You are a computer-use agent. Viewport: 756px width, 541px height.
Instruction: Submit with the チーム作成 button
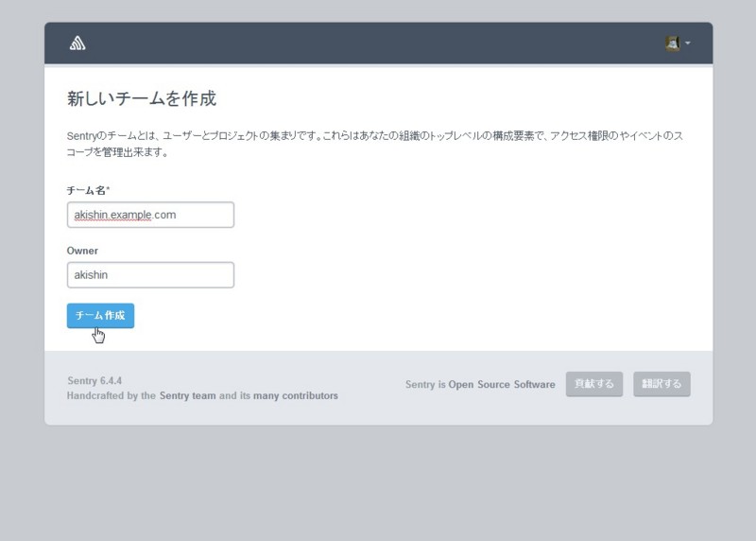point(100,316)
